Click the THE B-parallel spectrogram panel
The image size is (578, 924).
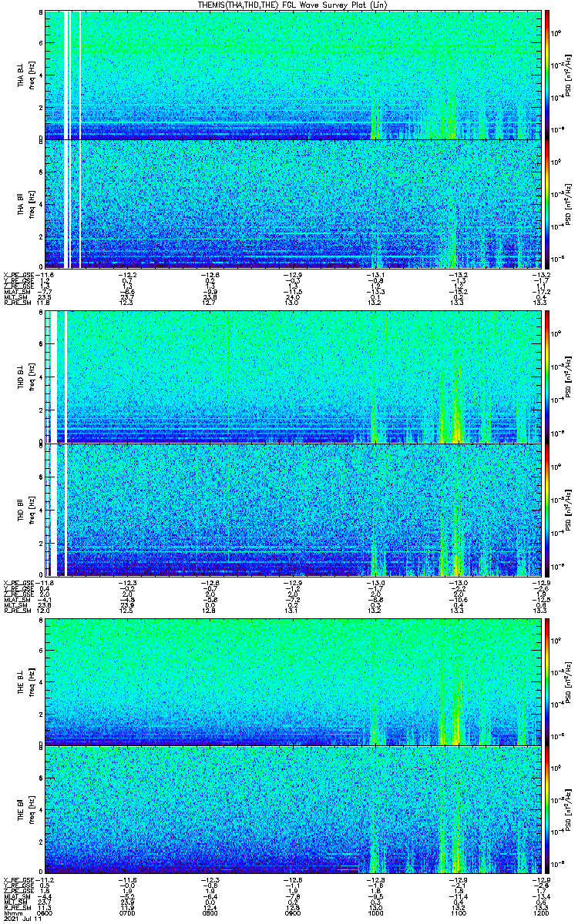point(292,809)
